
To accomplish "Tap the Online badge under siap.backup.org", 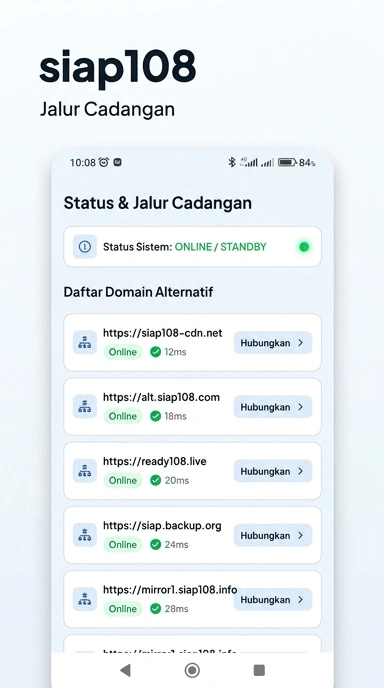I will coord(123,545).
